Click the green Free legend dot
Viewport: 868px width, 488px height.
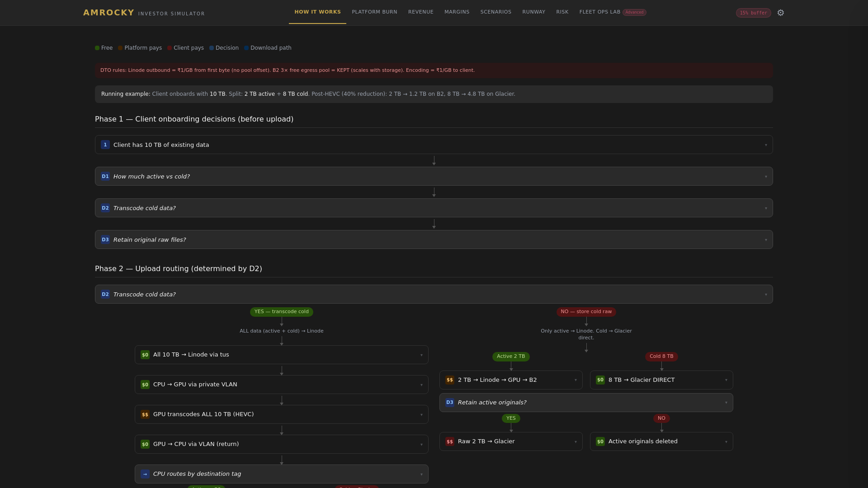[97, 48]
